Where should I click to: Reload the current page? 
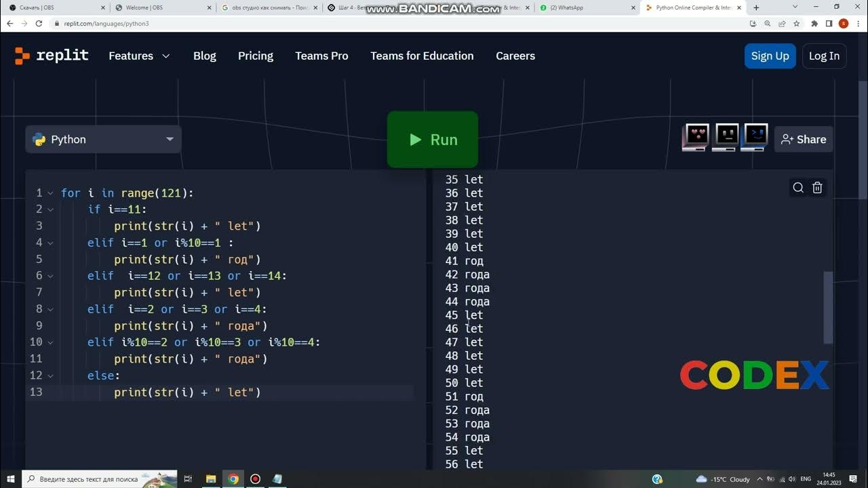pos(39,23)
